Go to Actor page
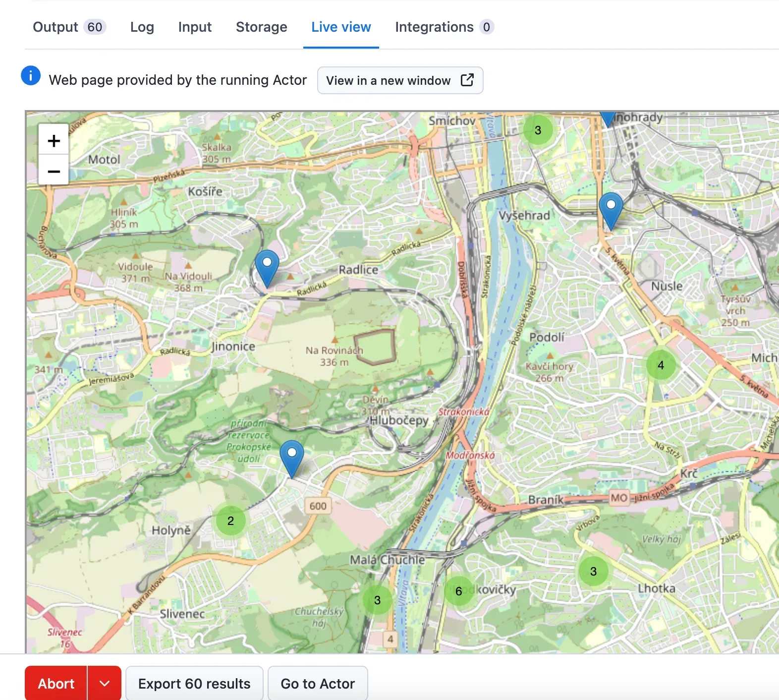The image size is (779, 700). pos(318,684)
